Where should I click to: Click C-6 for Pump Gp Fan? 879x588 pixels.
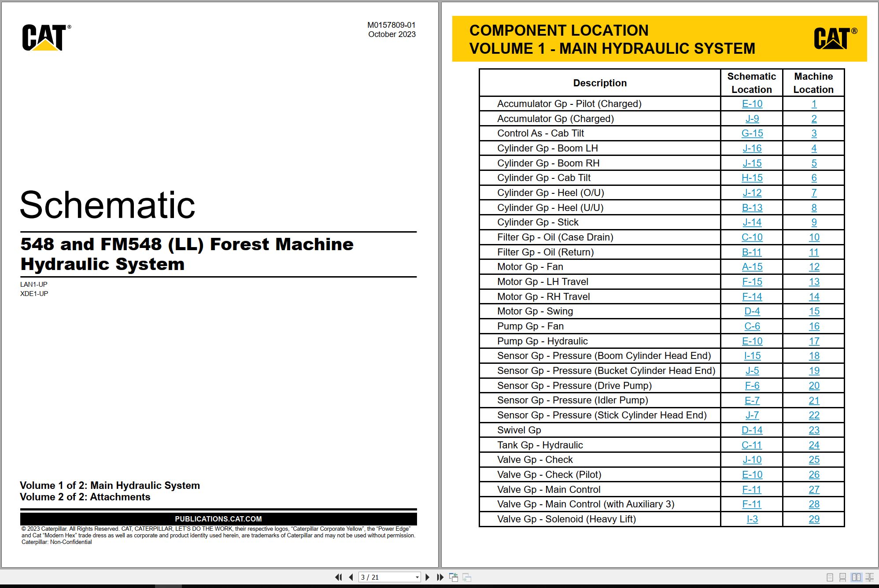click(752, 326)
